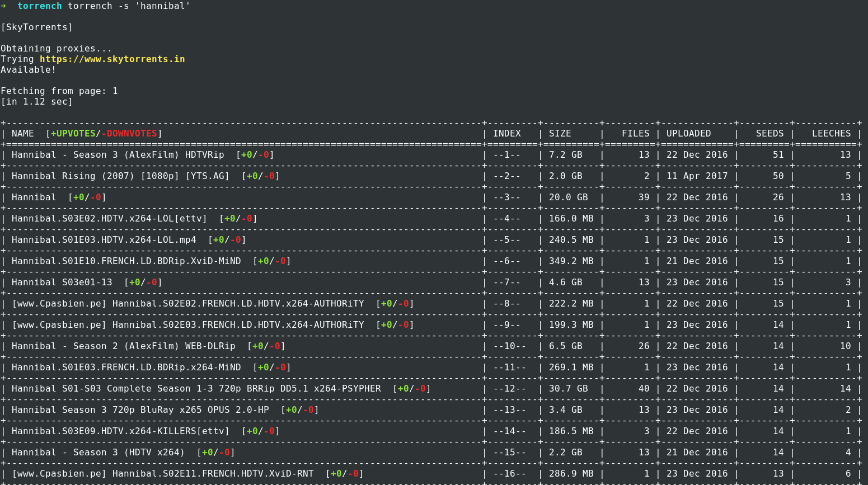Click the 'Obtaining proxies...' line
The width and height of the screenshot is (868, 485).
56,48
